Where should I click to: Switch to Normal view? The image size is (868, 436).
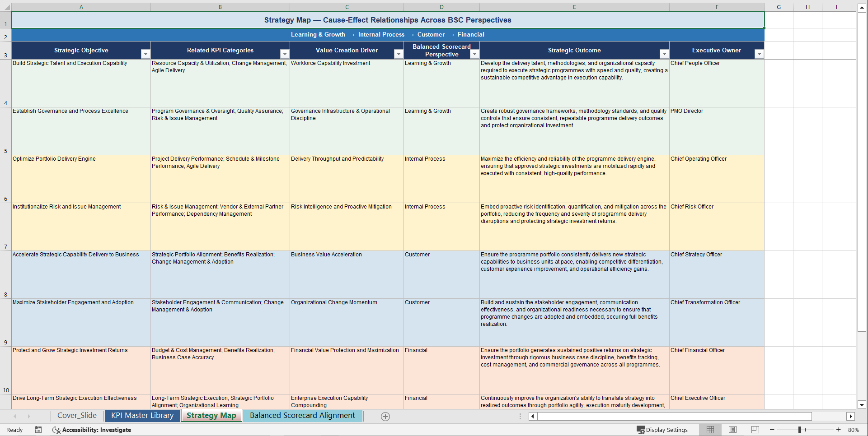coord(710,430)
